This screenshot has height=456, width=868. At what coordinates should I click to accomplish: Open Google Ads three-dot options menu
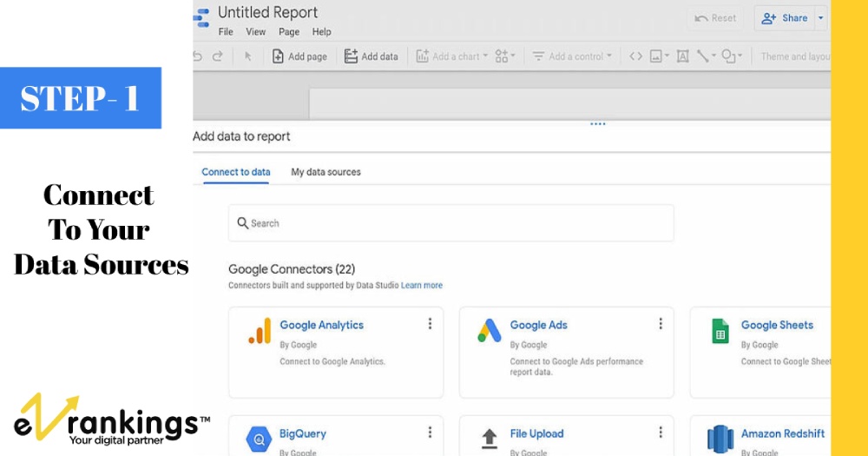click(661, 324)
